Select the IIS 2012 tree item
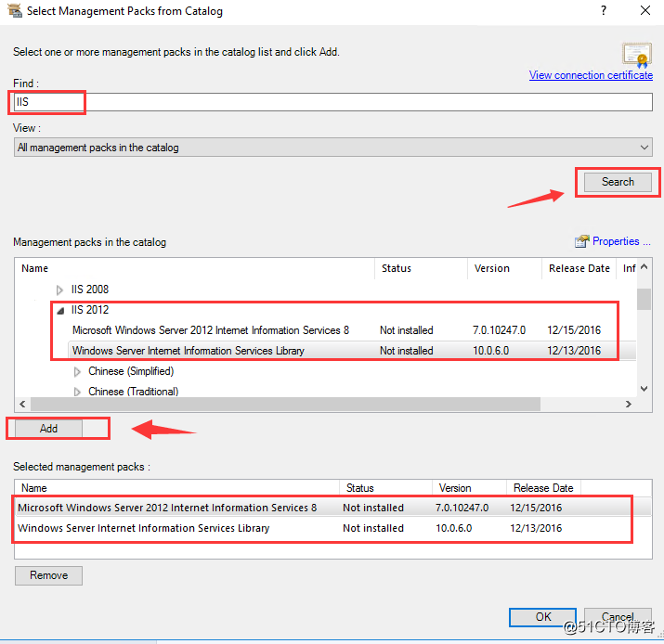The height and width of the screenshot is (644, 664). [x=90, y=310]
